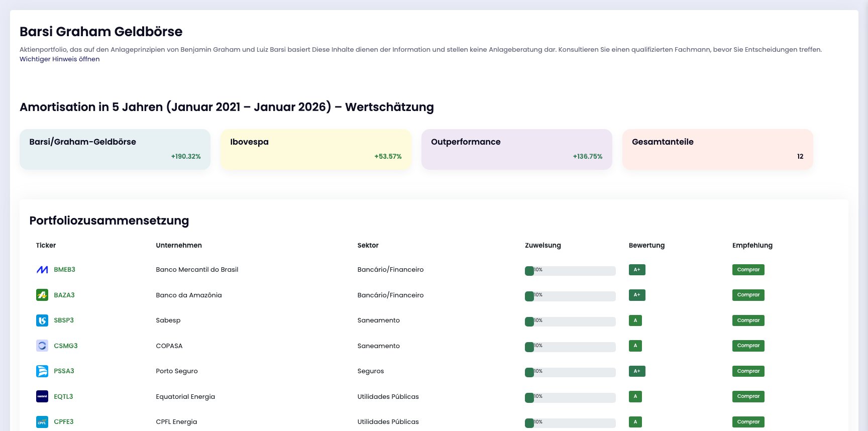
Task: Click the 'Equatorial Energia' company name
Action: 185,396
